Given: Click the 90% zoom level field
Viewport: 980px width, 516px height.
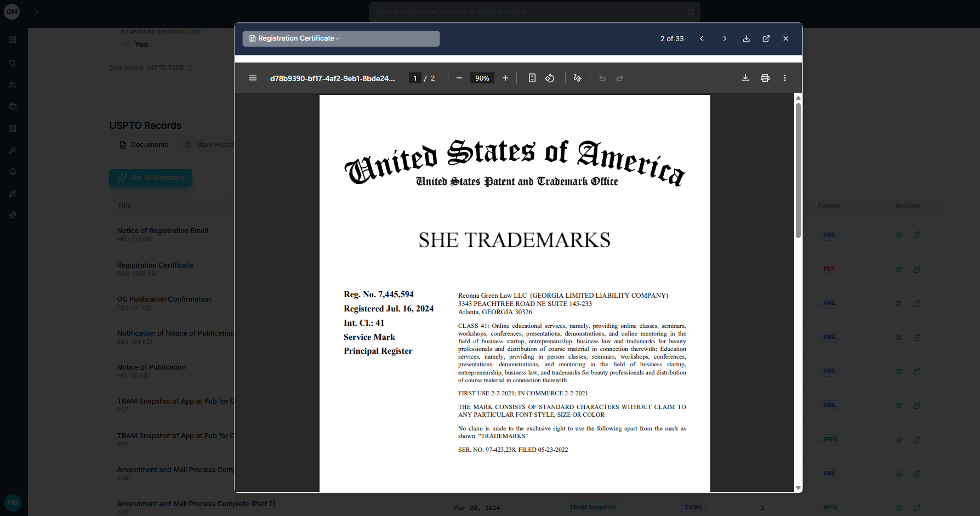Looking at the screenshot, I should click(x=482, y=78).
